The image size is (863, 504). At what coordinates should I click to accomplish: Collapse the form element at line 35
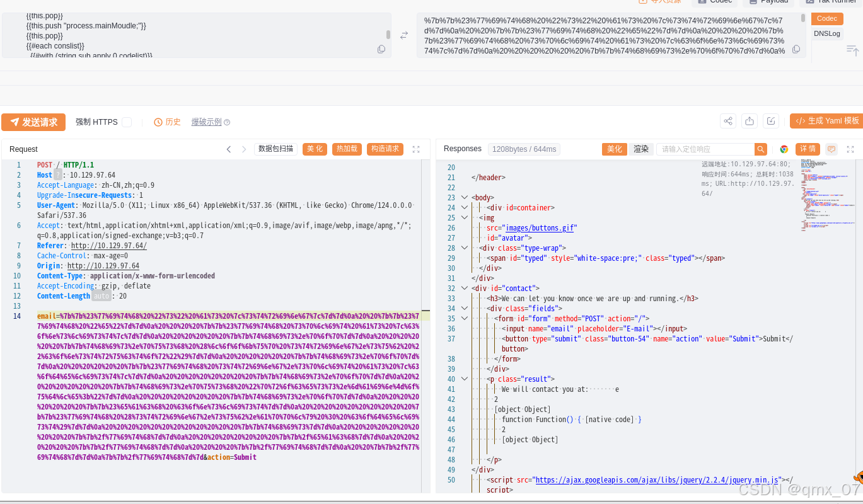point(465,319)
